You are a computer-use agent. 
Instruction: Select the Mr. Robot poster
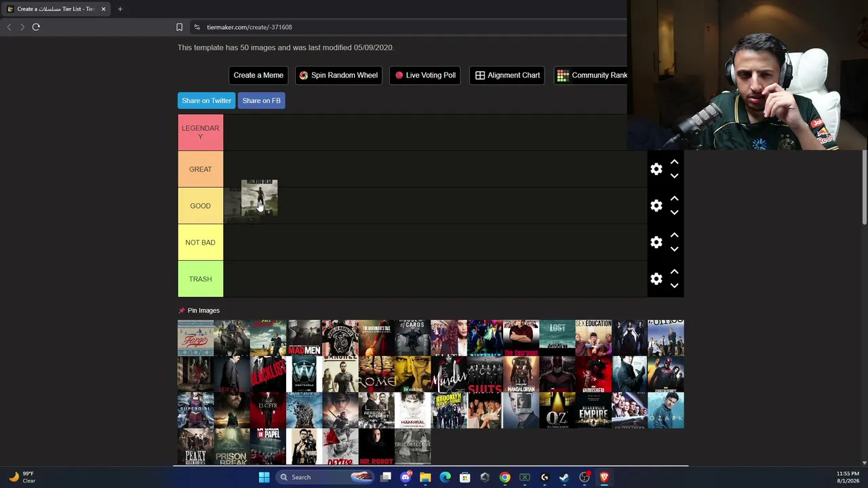(x=376, y=447)
